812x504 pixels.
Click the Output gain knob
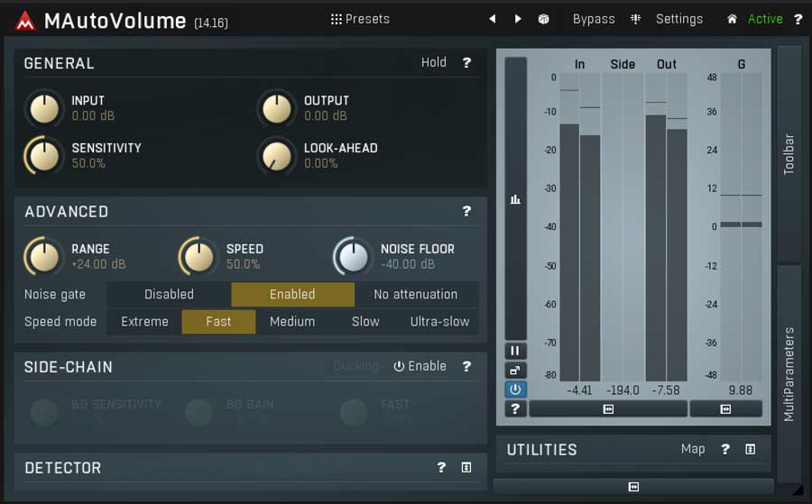(277, 109)
